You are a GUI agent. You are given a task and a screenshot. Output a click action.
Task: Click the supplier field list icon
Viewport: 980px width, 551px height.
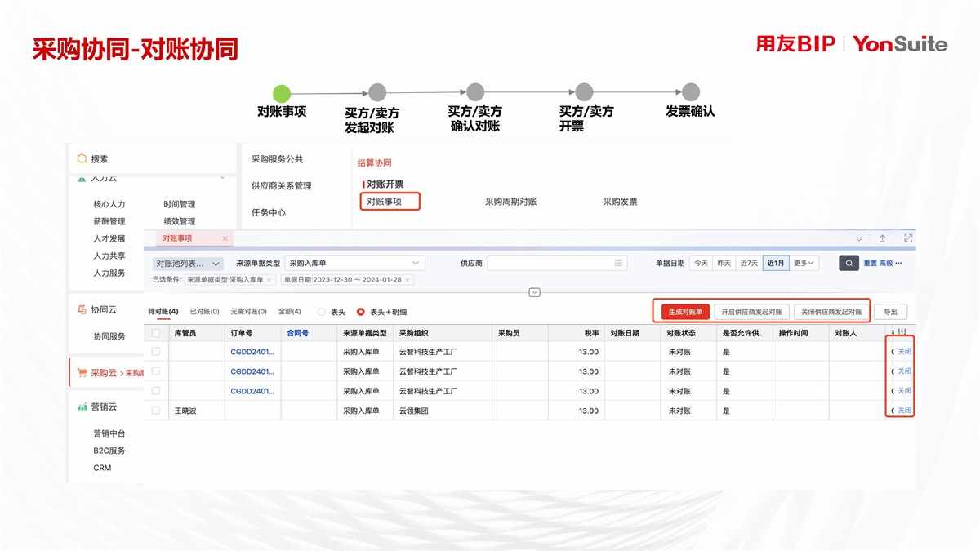pos(619,263)
